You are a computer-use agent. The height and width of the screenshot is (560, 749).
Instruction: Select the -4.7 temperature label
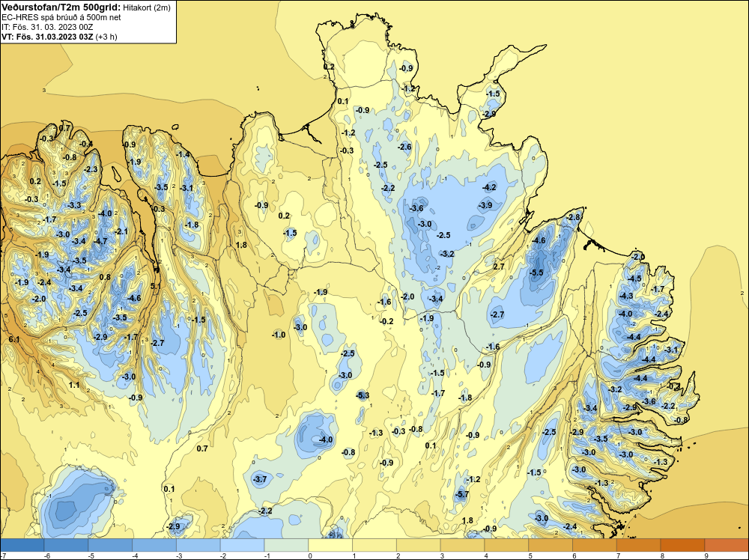[x=100, y=241]
